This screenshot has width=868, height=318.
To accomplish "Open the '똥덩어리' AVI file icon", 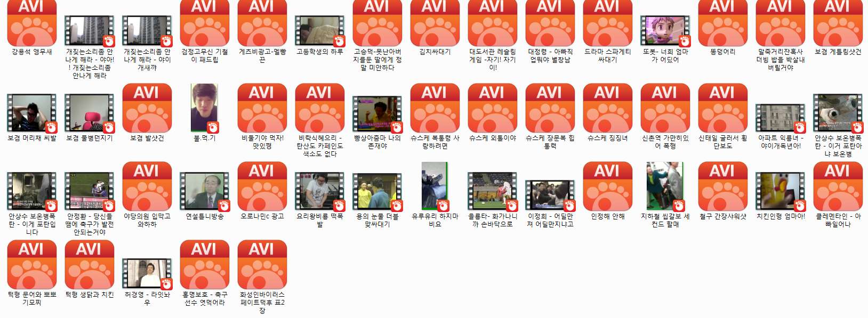I will pyautogui.click(x=722, y=24).
